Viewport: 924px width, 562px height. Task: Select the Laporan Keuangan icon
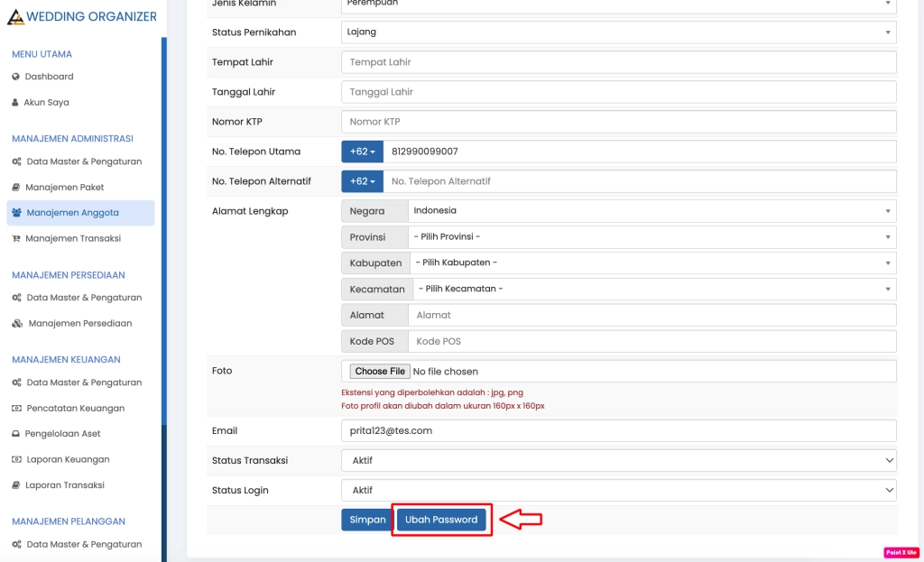point(18,459)
